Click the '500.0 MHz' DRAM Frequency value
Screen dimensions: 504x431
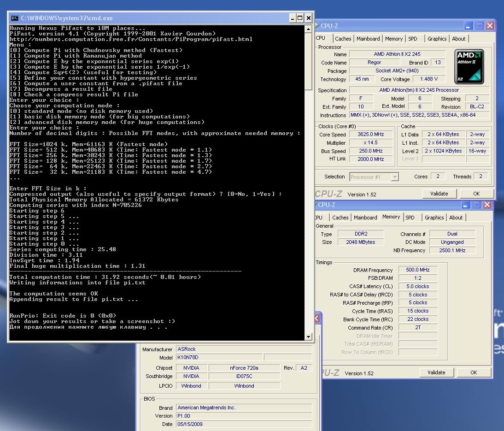coord(418,270)
